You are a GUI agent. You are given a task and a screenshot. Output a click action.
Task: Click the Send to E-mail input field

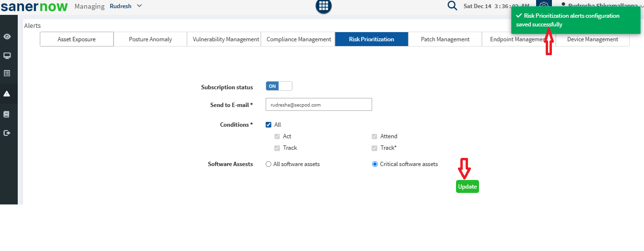coord(319,105)
